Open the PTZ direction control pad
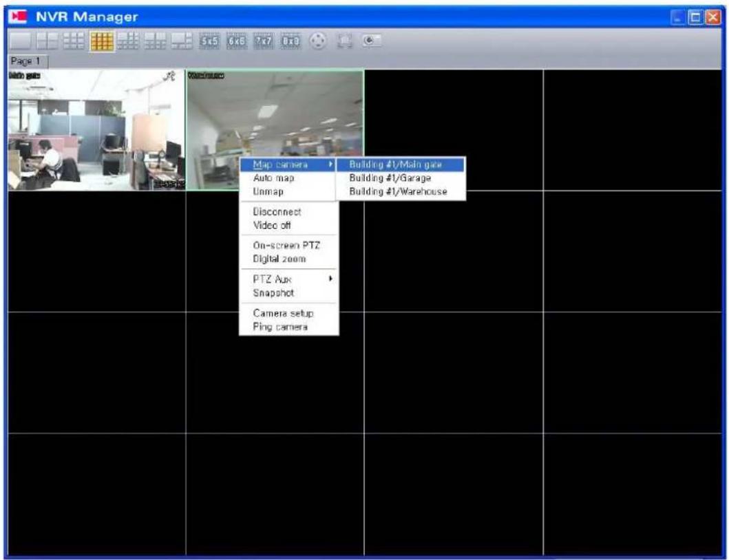This screenshot has height=560, width=729. 318,41
